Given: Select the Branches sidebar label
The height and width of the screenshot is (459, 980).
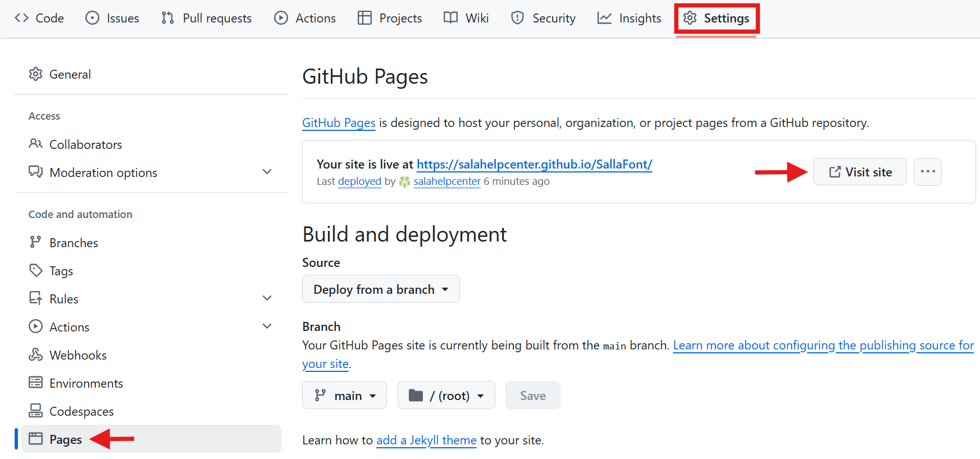Looking at the screenshot, I should tap(74, 243).
